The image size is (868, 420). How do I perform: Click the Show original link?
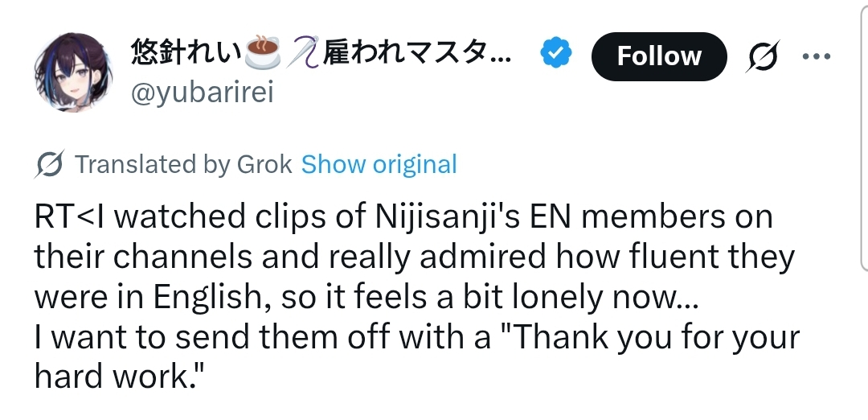pyautogui.click(x=379, y=165)
